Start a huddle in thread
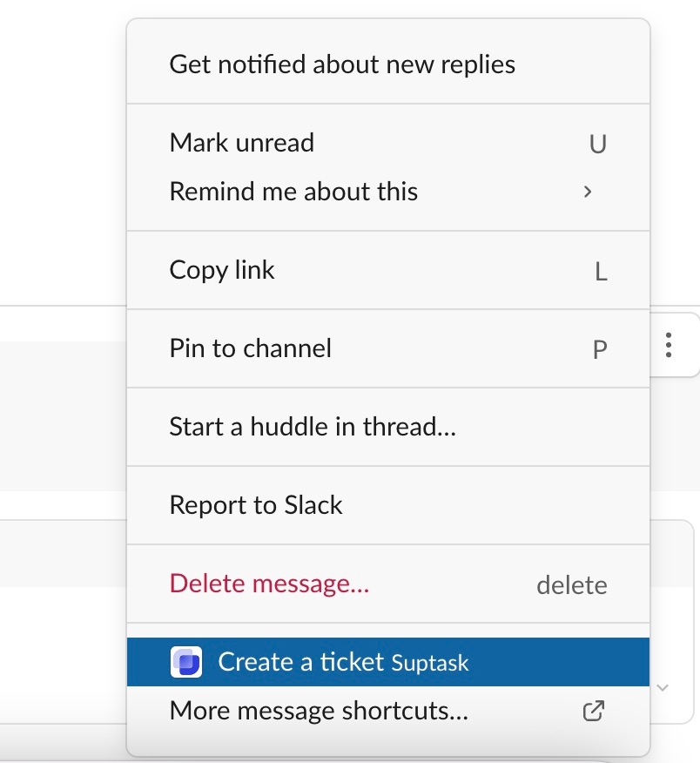Screen dimensions: 700x763 [313, 427]
